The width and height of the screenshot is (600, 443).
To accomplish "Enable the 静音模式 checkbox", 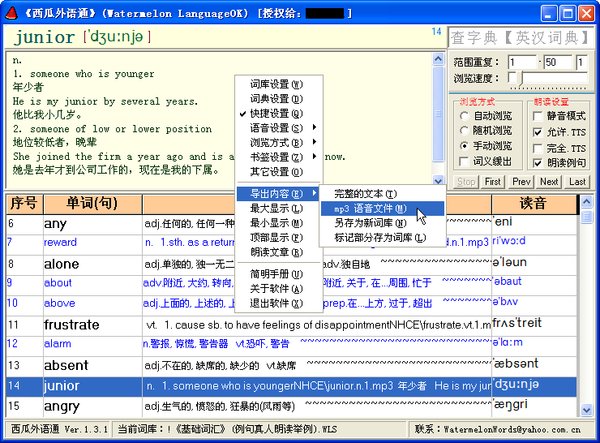I will tap(538, 116).
